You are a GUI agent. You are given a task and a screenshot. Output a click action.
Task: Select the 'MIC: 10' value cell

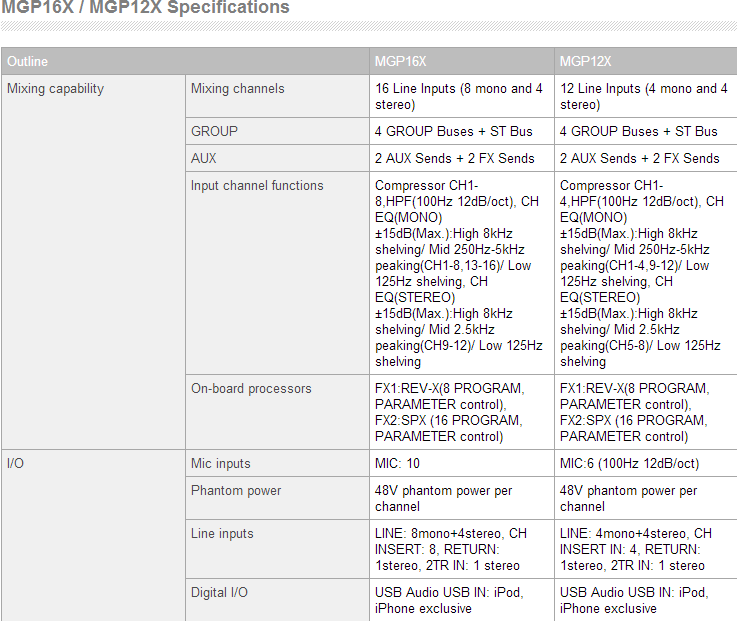(x=462, y=464)
